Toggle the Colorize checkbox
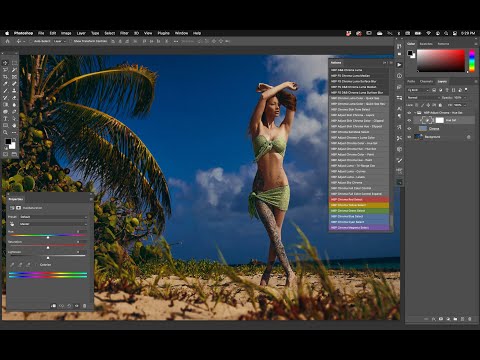 point(37,265)
